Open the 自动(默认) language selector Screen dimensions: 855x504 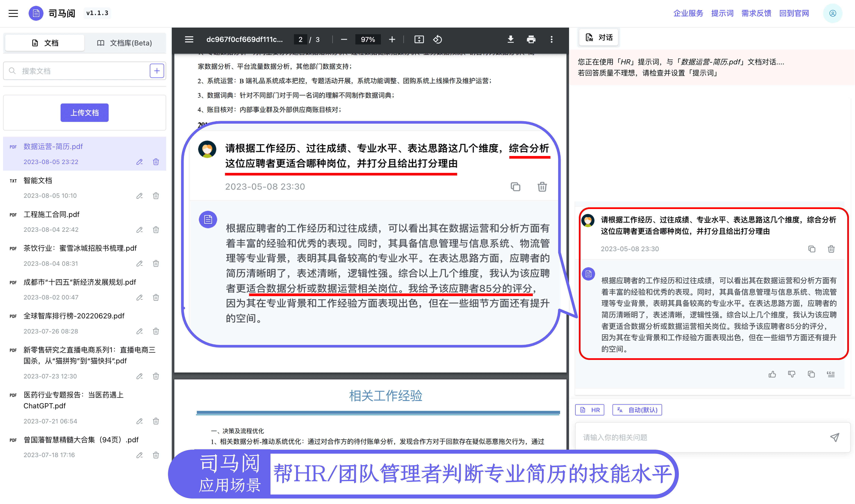(x=637, y=410)
